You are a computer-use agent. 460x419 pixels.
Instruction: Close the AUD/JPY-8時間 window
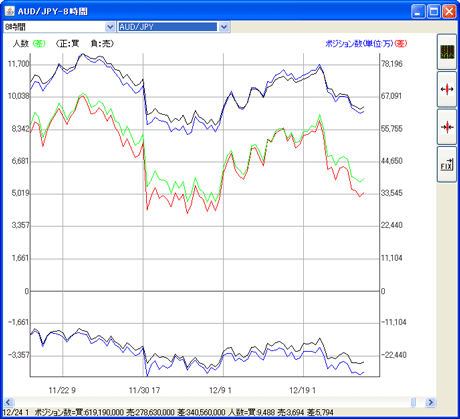click(x=449, y=12)
